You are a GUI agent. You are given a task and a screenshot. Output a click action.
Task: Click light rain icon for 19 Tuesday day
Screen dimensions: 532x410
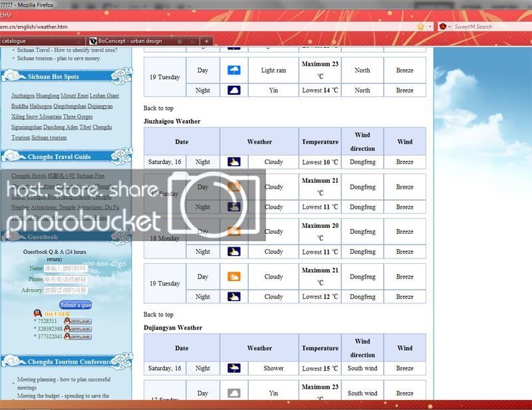pyautogui.click(x=234, y=70)
